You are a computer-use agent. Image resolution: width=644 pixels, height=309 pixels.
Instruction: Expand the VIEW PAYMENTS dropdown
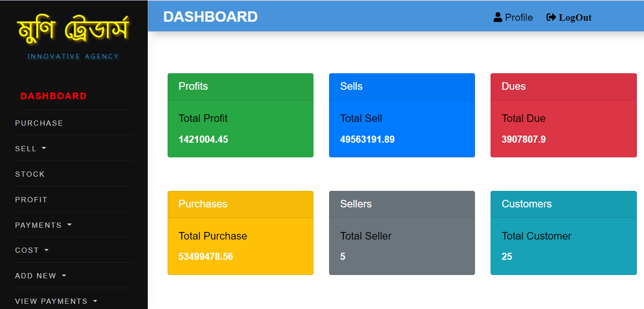click(x=56, y=300)
